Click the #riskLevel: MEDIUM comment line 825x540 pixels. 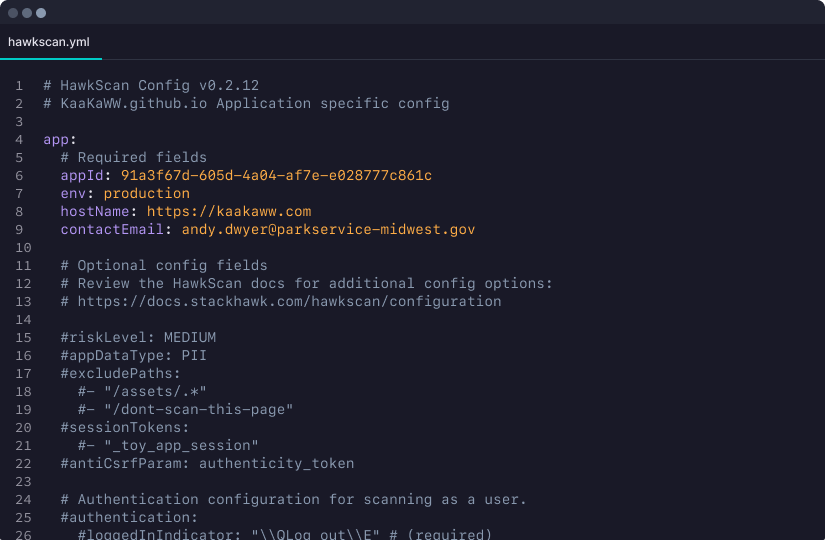click(138, 337)
